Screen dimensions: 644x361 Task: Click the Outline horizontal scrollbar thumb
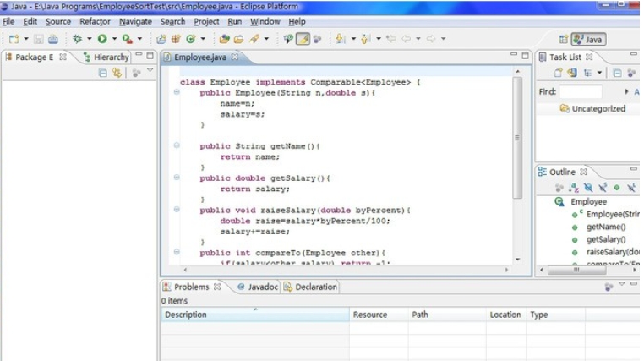tap(576, 270)
